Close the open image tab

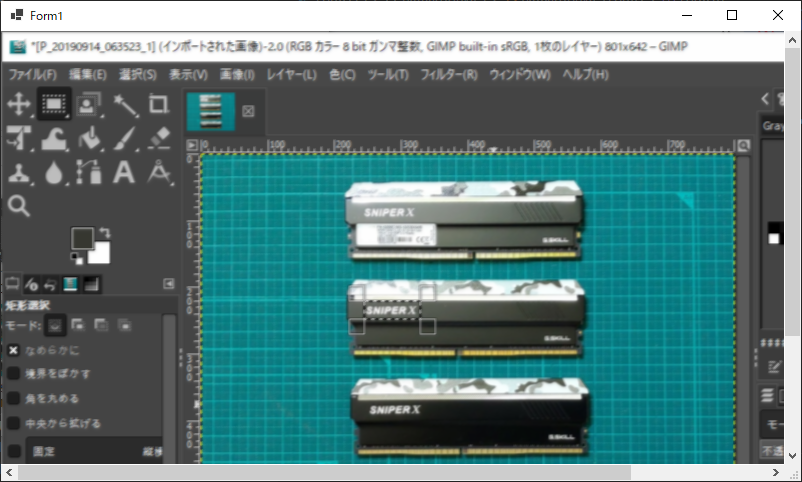248,111
